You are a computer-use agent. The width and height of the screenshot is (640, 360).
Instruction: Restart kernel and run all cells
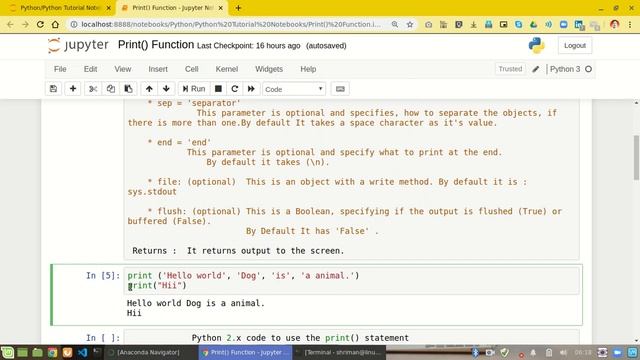tap(251, 89)
